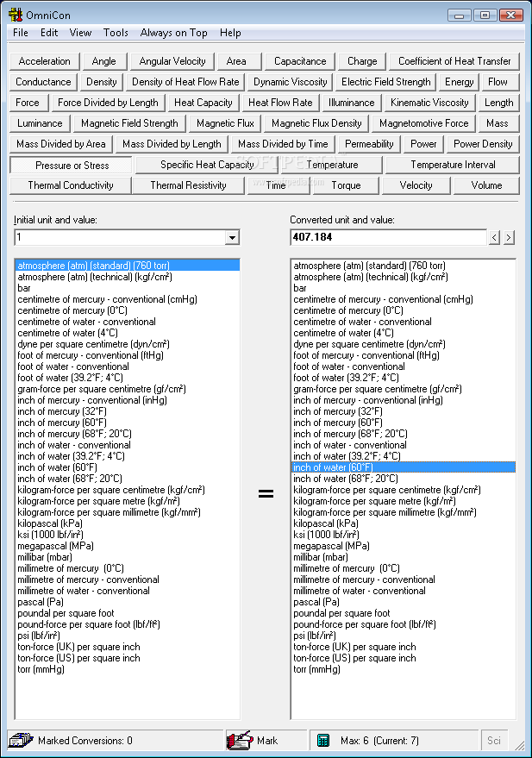Select the Acceleration category
Viewport: 532px width, 758px height.
[x=45, y=61]
